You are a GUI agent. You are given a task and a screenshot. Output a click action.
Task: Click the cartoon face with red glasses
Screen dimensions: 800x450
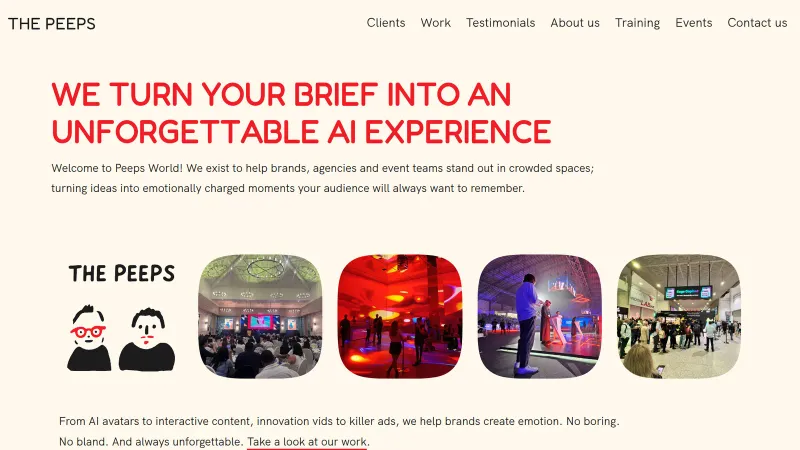pyautogui.click(x=89, y=338)
